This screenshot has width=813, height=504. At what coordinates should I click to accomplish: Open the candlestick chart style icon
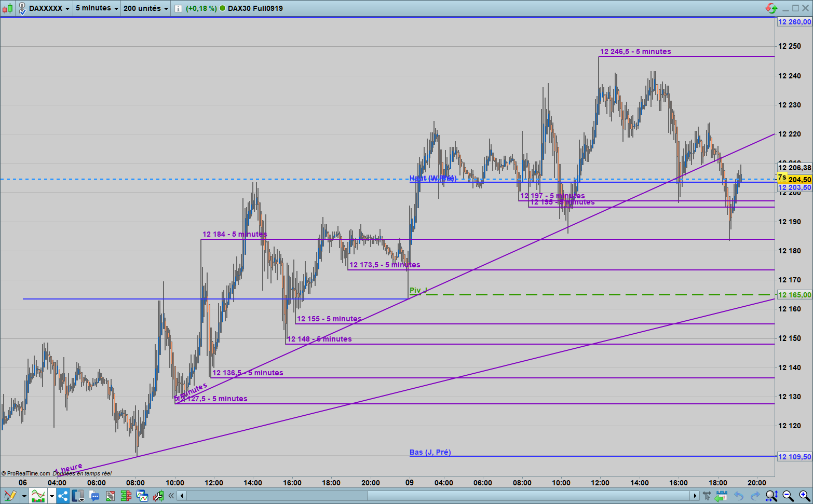pos(7,8)
